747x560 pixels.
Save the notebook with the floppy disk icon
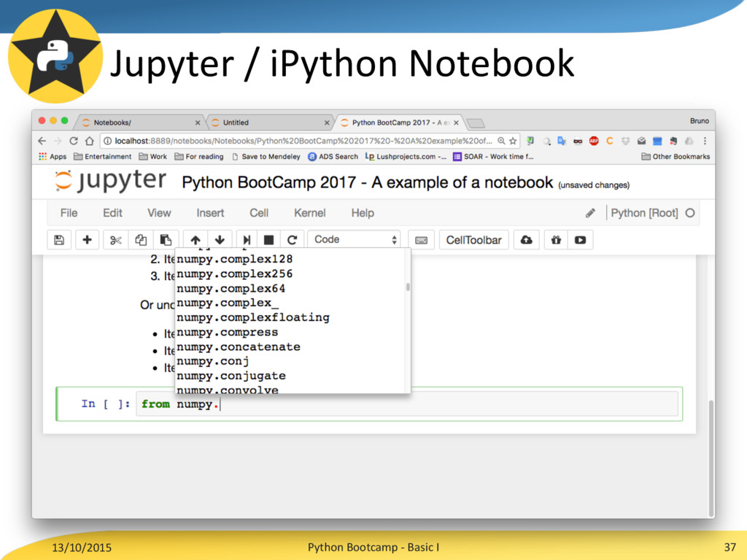[59, 240]
